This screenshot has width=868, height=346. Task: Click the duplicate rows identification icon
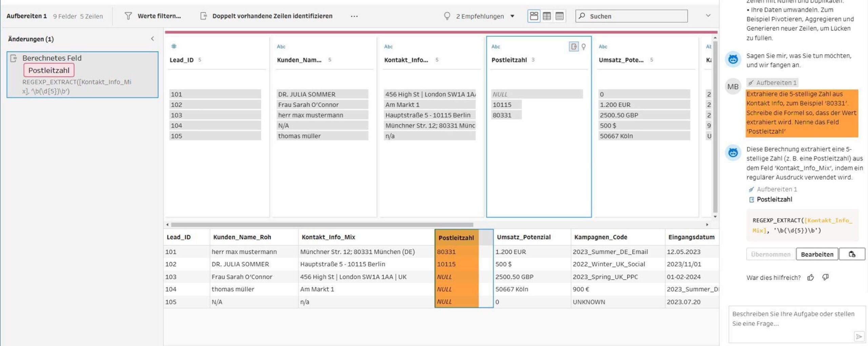pyautogui.click(x=203, y=16)
